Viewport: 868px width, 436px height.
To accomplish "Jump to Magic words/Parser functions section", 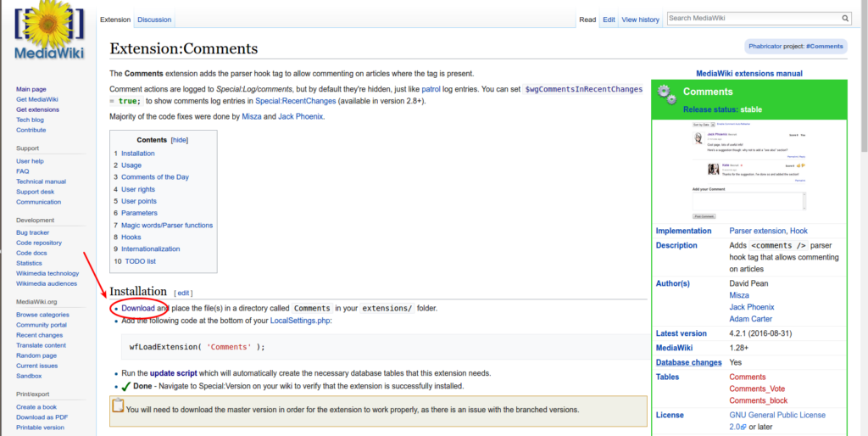I will point(167,225).
